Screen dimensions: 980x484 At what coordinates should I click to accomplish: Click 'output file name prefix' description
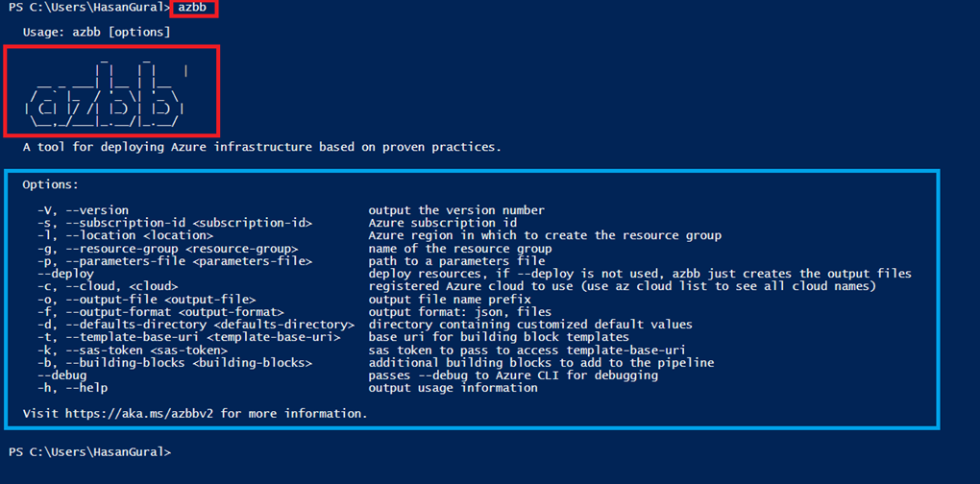450,300
